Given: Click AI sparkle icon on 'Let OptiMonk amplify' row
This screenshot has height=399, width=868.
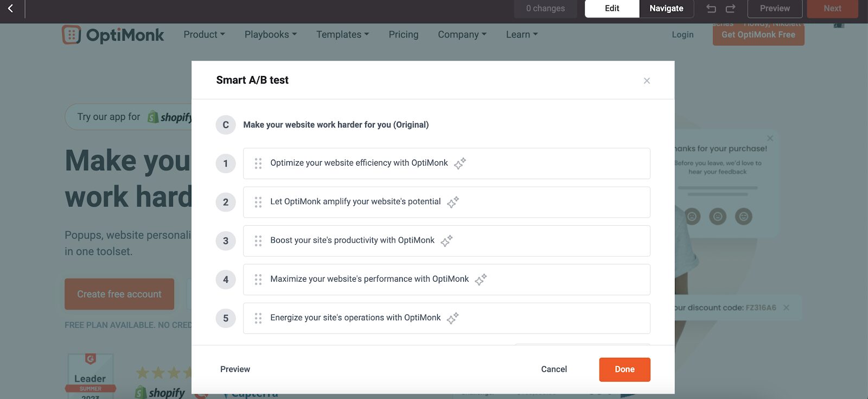Looking at the screenshot, I should click(x=453, y=202).
